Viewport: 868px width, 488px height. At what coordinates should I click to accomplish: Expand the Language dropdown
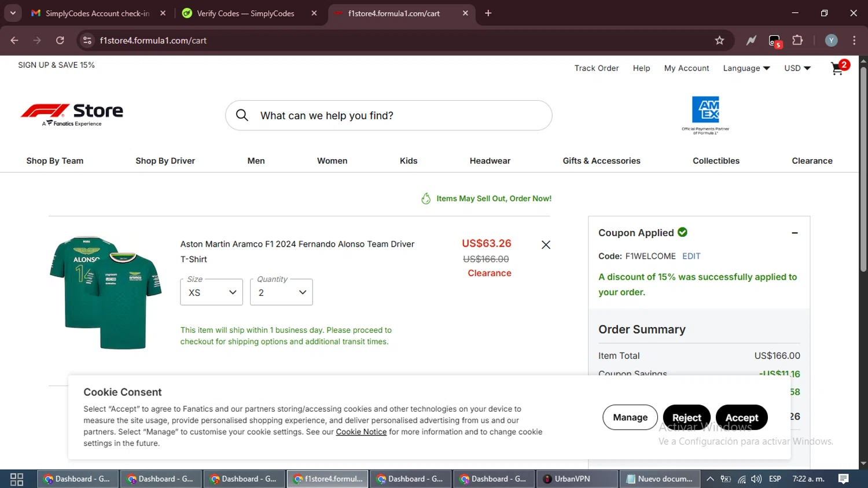click(746, 68)
